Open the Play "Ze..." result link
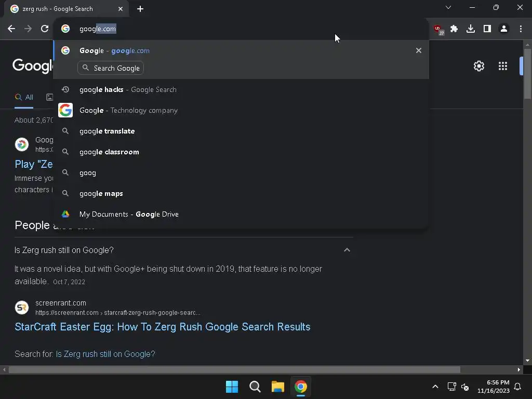Viewport: 532px width, 399px height. coord(34,164)
